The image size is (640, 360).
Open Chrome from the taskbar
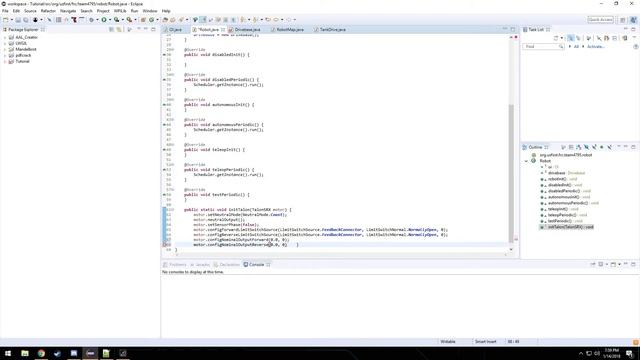point(41,353)
